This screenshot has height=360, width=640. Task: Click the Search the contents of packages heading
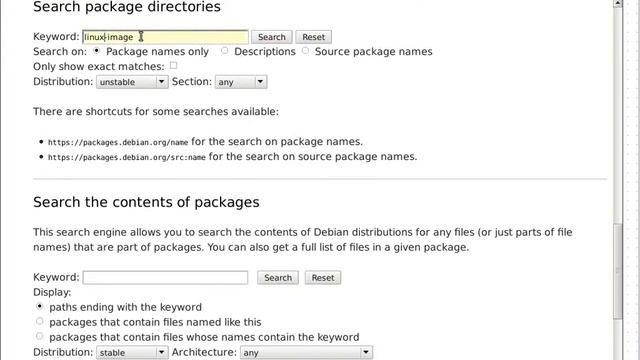pos(146,202)
